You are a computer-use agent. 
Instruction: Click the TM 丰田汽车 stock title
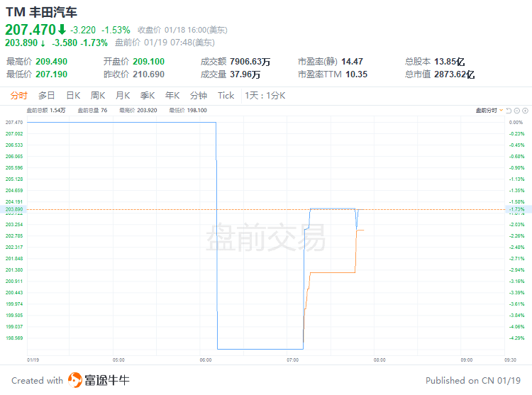point(41,12)
